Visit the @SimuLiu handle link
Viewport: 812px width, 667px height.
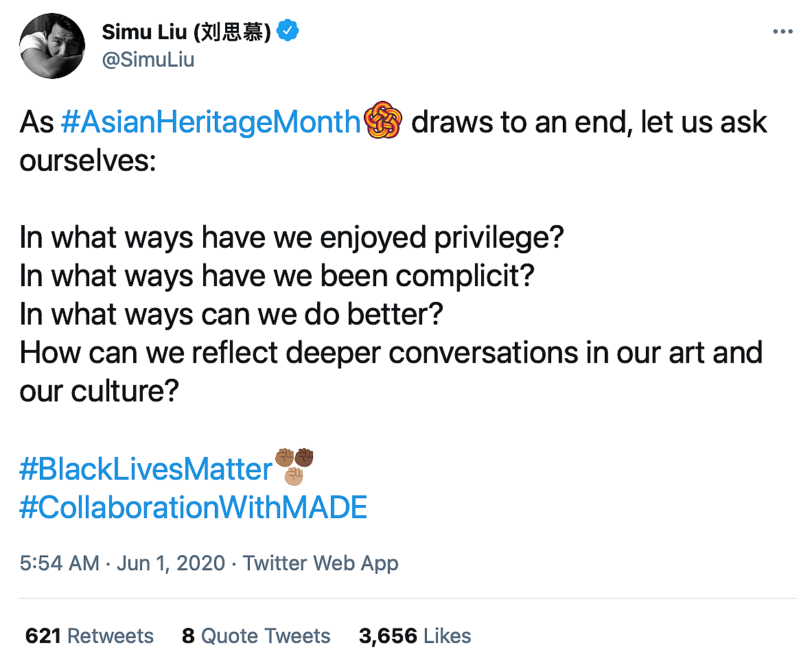coord(148,60)
